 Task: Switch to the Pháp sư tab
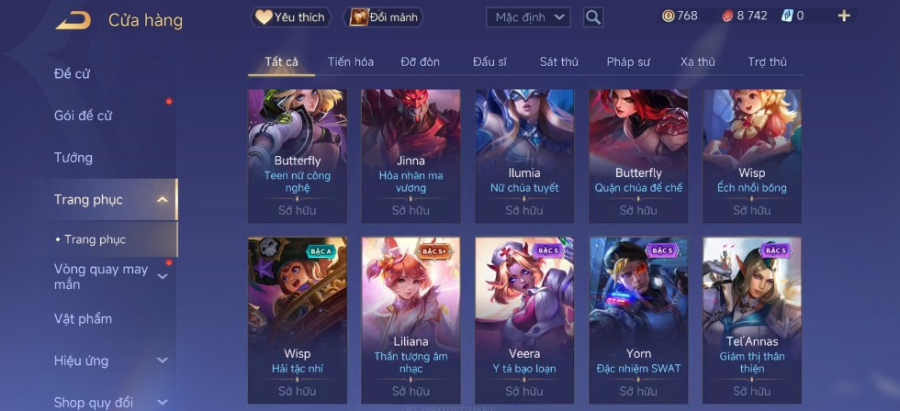point(628,62)
